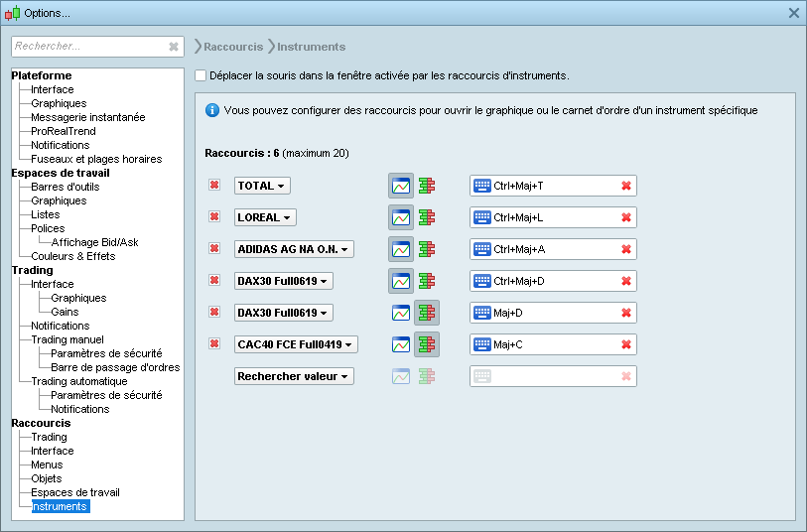Select order book icon for ADIDAS row

point(427,249)
